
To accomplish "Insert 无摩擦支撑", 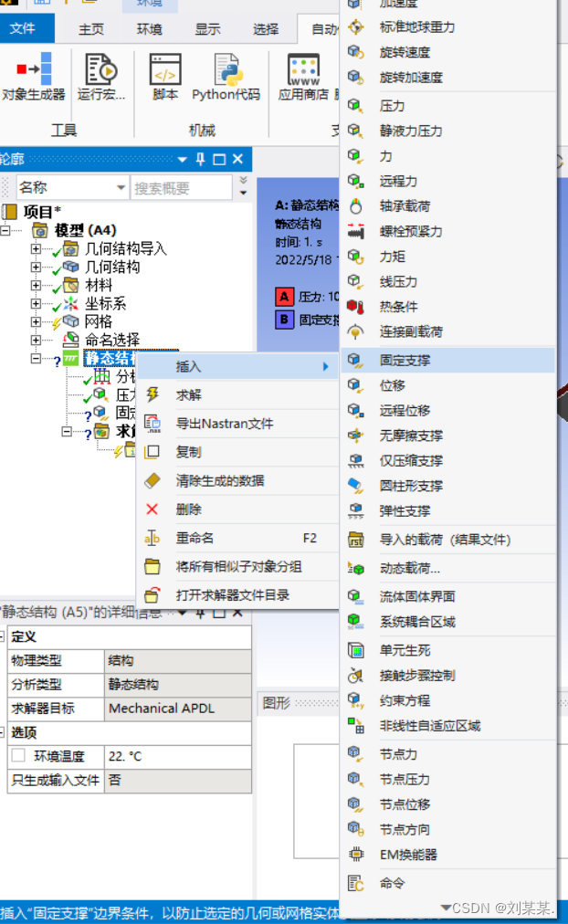I will click(448, 436).
